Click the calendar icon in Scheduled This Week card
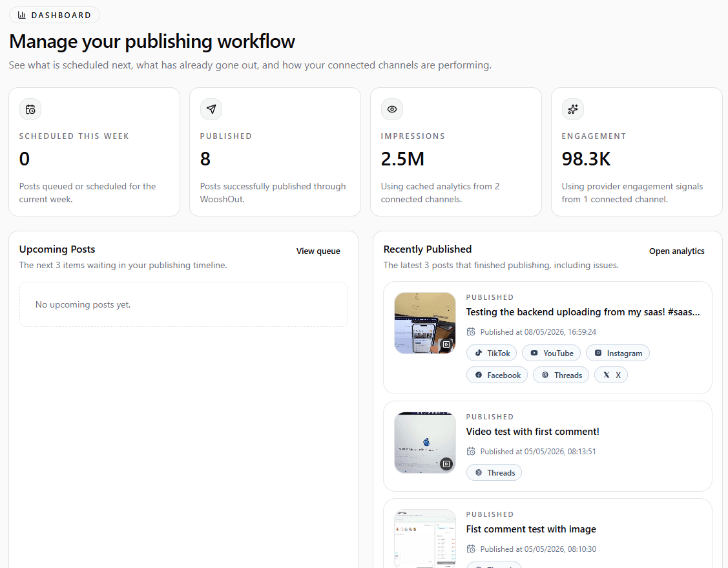 (x=30, y=109)
